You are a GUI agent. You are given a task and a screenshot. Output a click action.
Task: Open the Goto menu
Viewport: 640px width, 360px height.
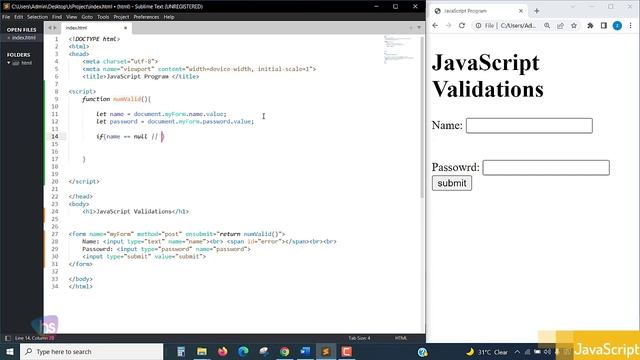coord(87,17)
